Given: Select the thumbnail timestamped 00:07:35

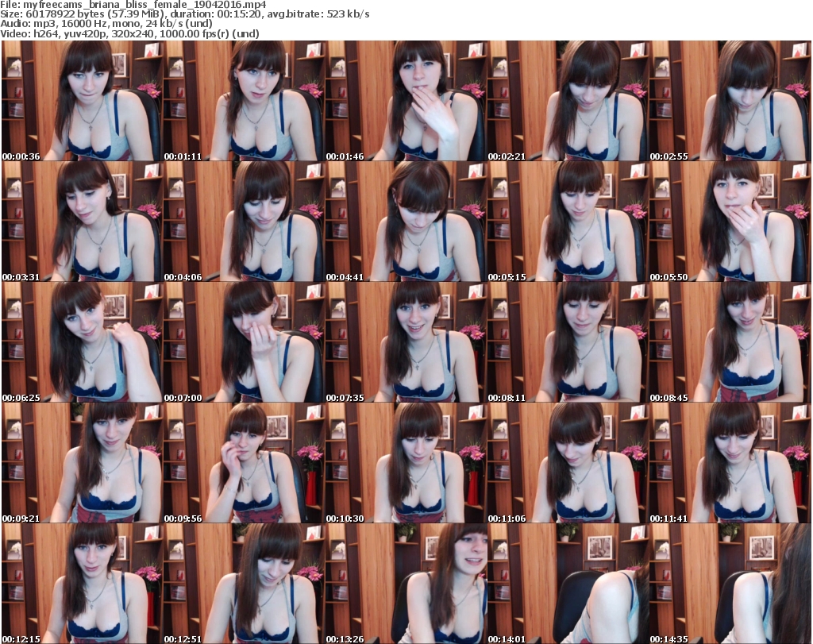Looking at the screenshot, I should 406,342.
